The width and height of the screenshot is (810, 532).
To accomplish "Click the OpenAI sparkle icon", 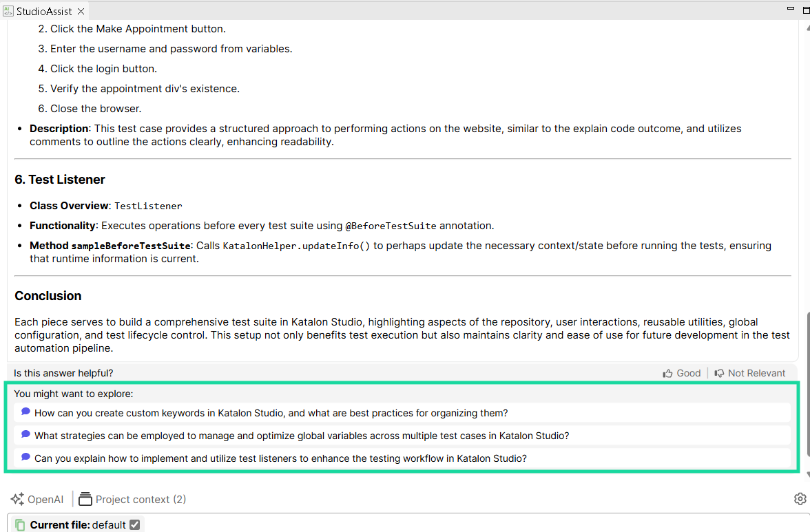I will (x=18, y=499).
